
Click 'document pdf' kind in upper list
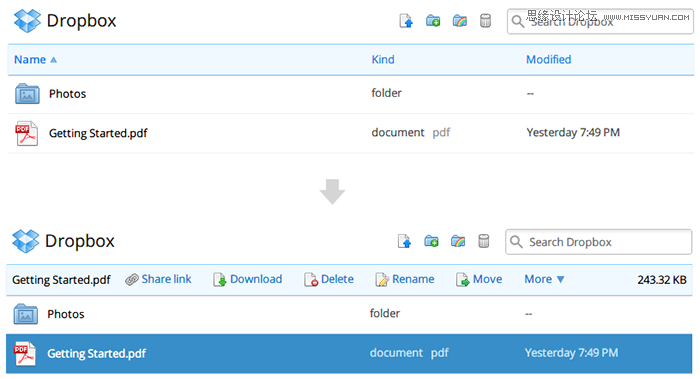[x=411, y=133]
